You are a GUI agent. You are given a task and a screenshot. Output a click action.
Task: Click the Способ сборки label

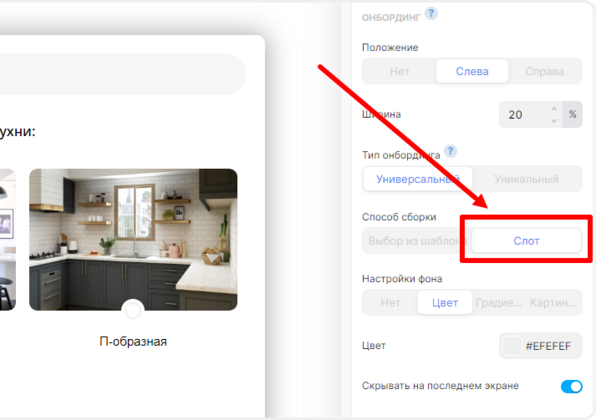point(399,217)
